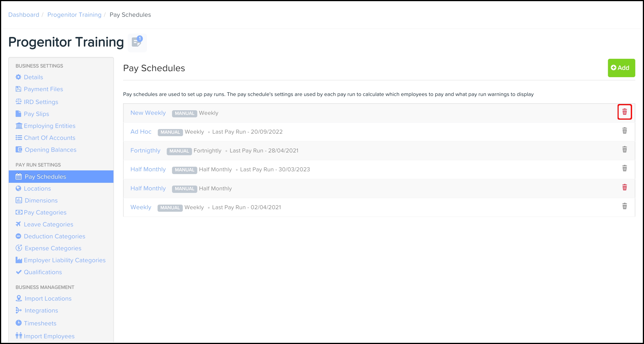Viewport: 644px width, 344px height.
Task: Go to Dashboard breadcrumb
Action: point(24,15)
